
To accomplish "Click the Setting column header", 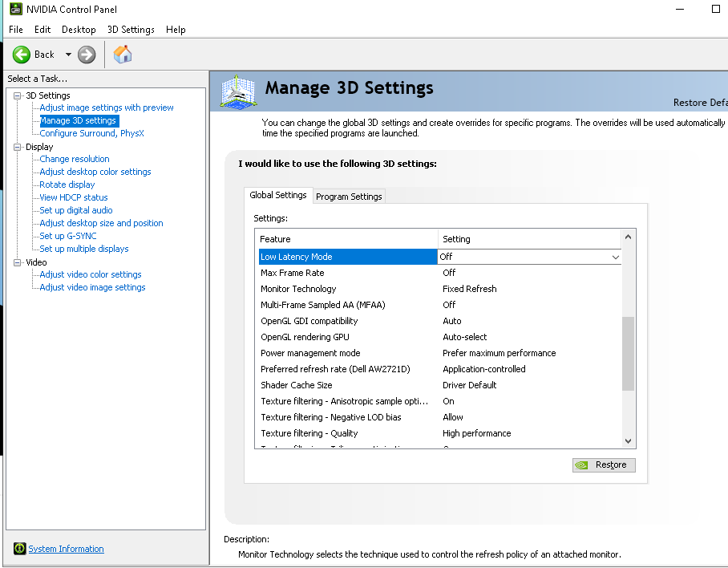I will pos(529,239).
